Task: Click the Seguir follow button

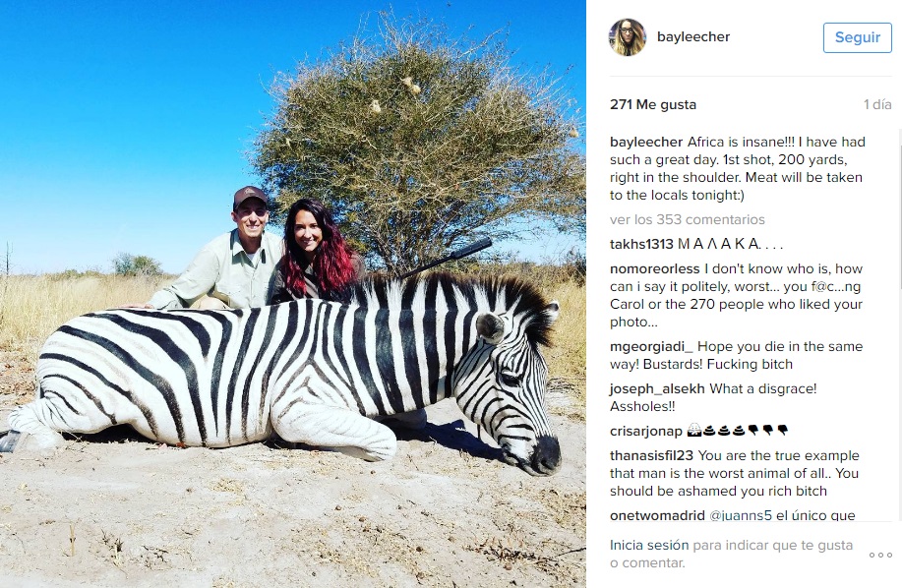Action: [x=857, y=38]
